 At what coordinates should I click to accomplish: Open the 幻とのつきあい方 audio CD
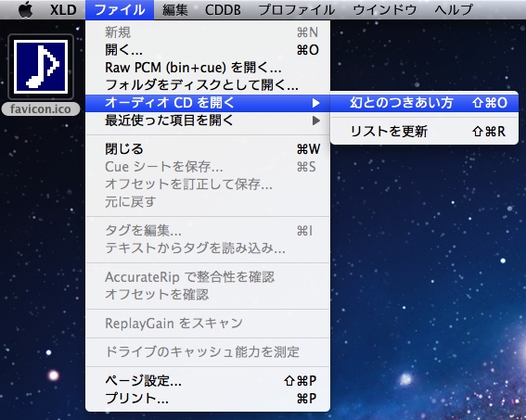point(424,103)
